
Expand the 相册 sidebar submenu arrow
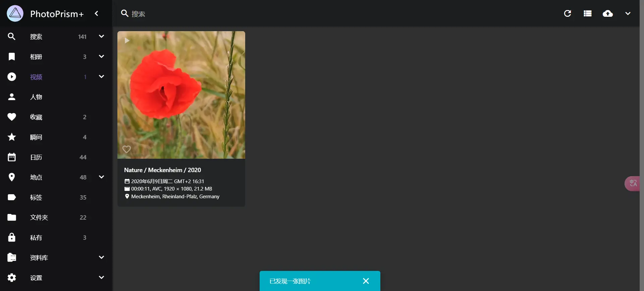(x=101, y=56)
